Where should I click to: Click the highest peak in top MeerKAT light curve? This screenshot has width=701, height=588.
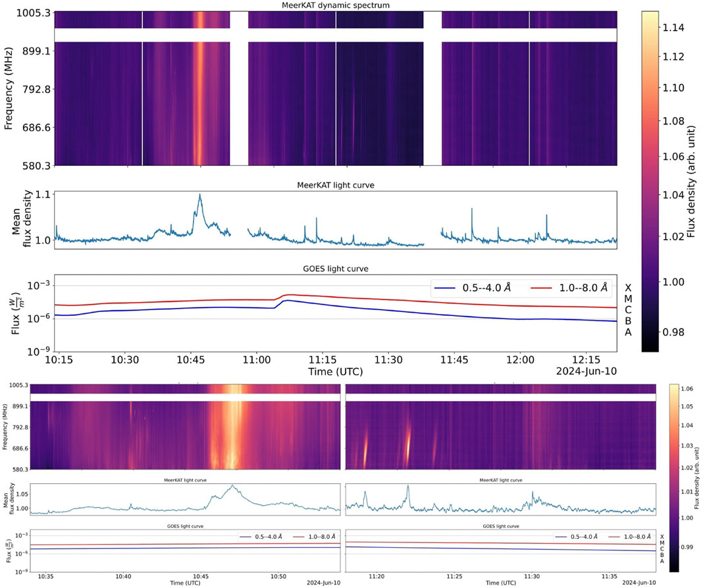[200, 195]
